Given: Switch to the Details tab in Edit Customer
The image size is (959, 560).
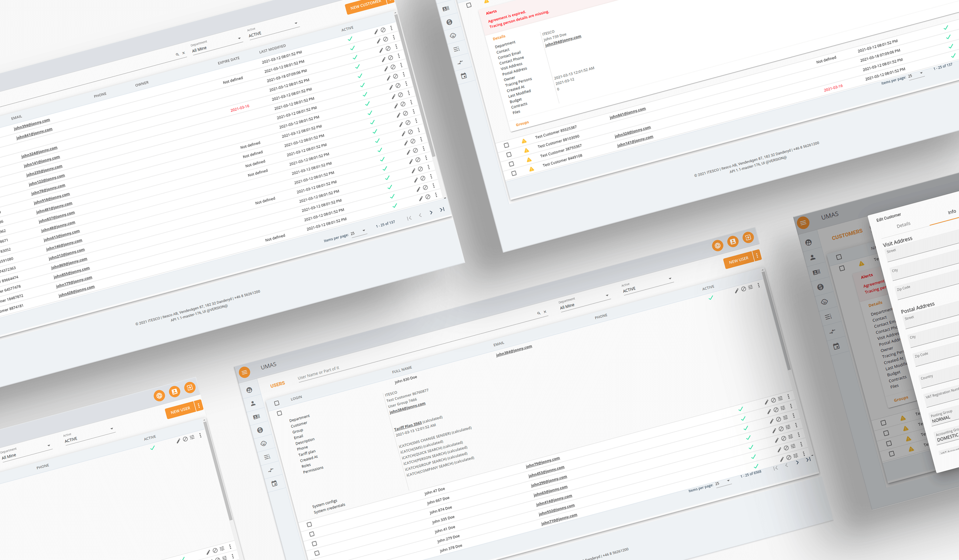Looking at the screenshot, I should pos(904,225).
